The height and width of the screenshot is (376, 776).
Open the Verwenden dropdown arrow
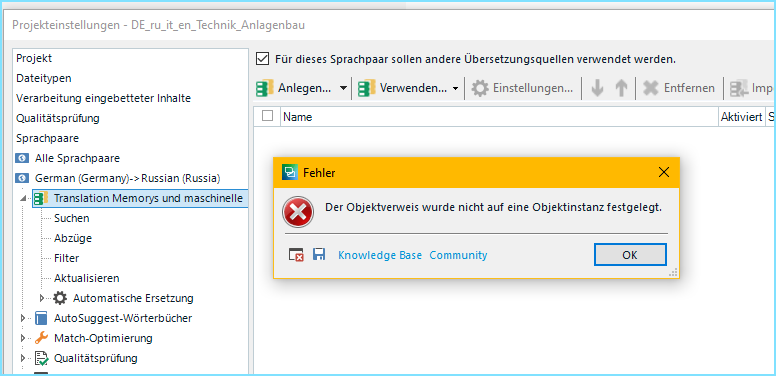[x=455, y=89]
